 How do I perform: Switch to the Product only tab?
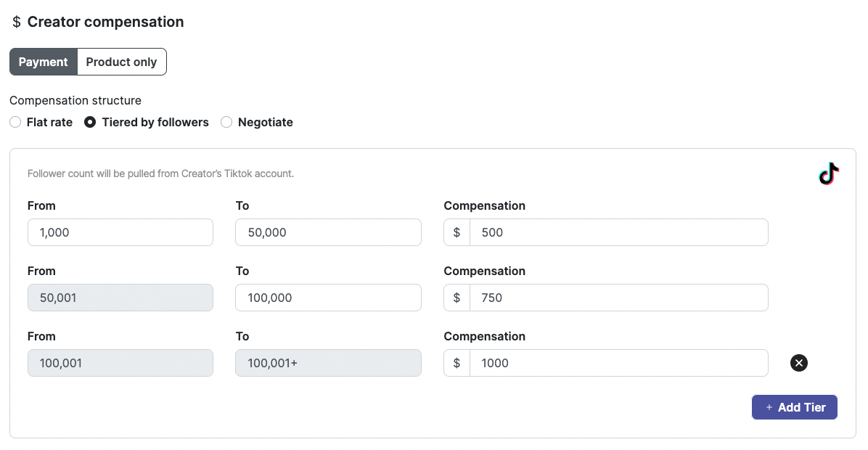point(121,62)
